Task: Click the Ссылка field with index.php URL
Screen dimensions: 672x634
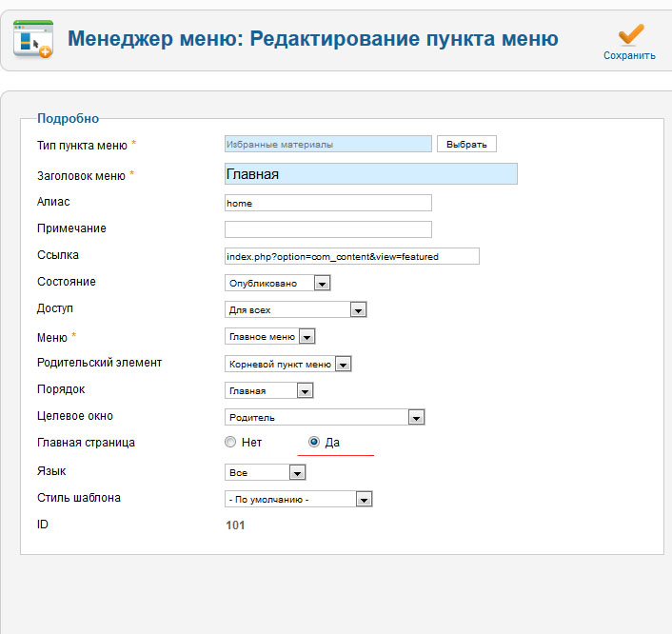Action: 351,256
